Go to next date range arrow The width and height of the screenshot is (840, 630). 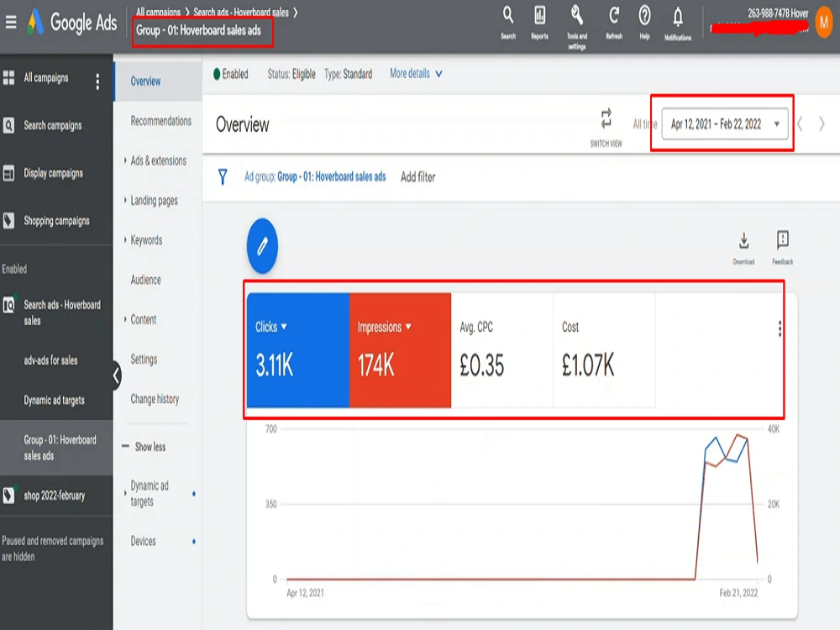point(822,124)
